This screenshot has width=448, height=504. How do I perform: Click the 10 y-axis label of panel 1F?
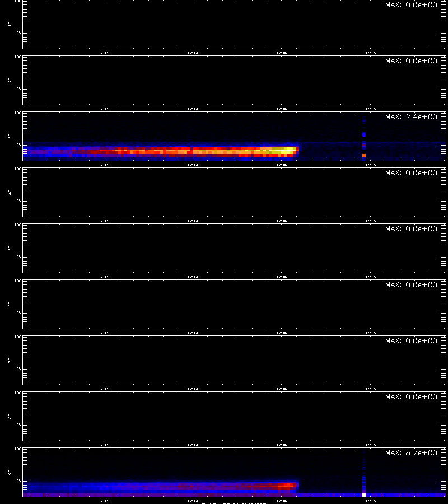[x=19, y=32]
